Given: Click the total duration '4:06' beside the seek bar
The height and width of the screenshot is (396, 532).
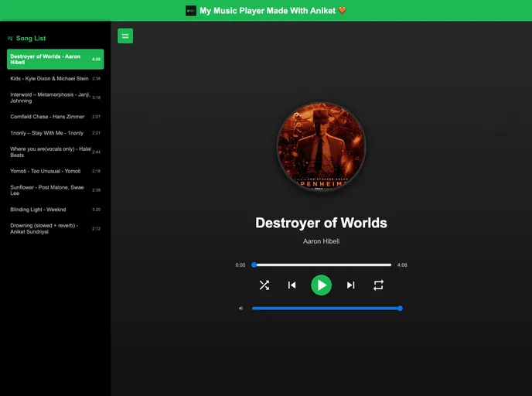Looking at the screenshot, I should coord(402,265).
